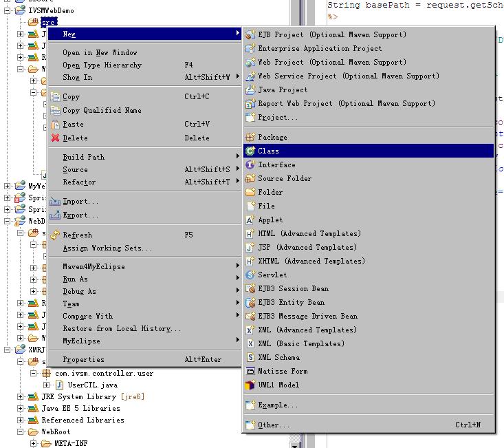Open the Compare With submenu

click(x=145, y=317)
